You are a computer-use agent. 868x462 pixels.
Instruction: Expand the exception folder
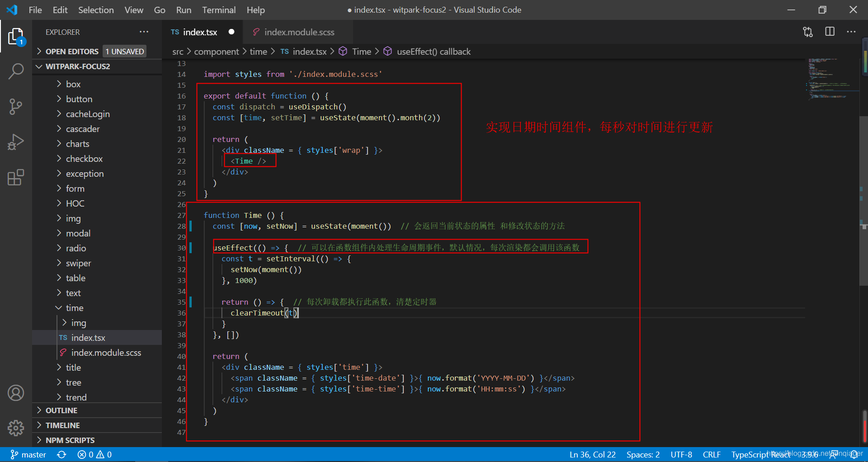click(x=97, y=174)
